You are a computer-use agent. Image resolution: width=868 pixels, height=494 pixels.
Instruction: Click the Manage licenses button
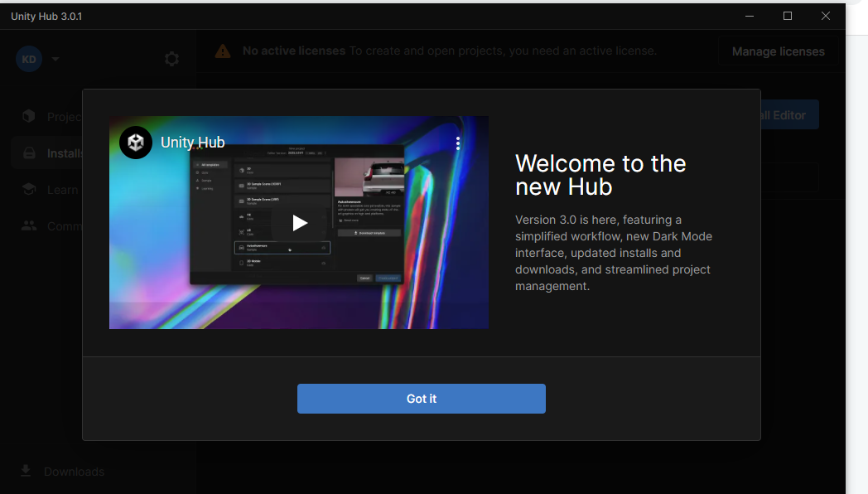[778, 51]
